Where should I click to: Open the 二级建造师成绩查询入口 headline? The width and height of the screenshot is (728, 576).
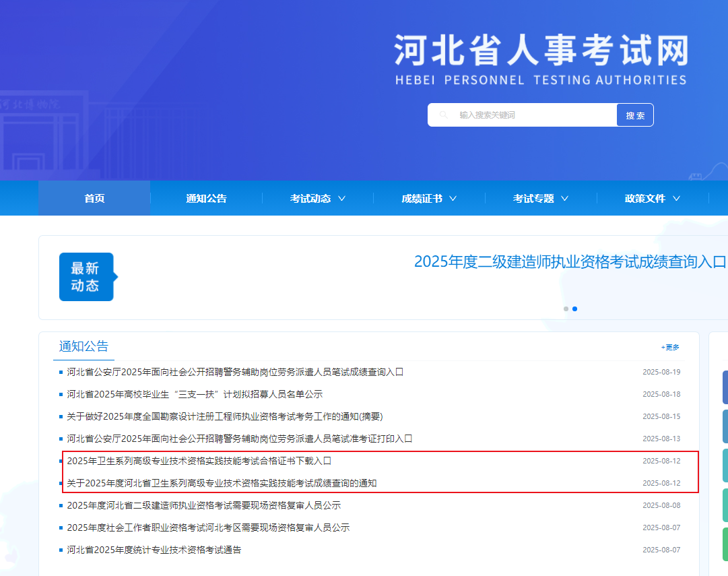click(570, 261)
